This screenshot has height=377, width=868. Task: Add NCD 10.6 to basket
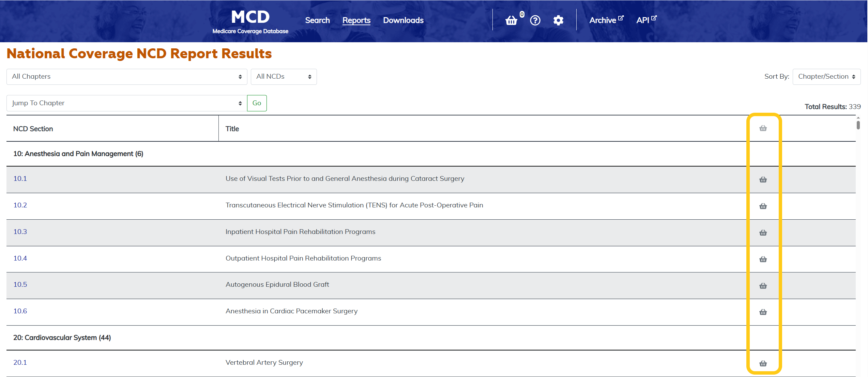[x=763, y=312]
